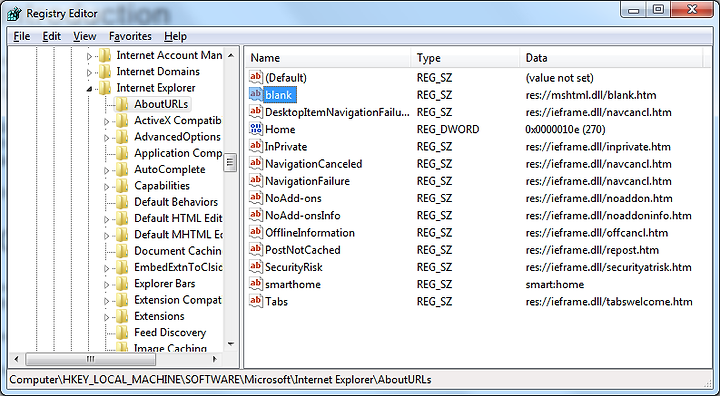The width and height of the screenshot is (720, 396).
Task: Click the DesktopItemNavigationFailure string icon
Action: click(255, 112)
